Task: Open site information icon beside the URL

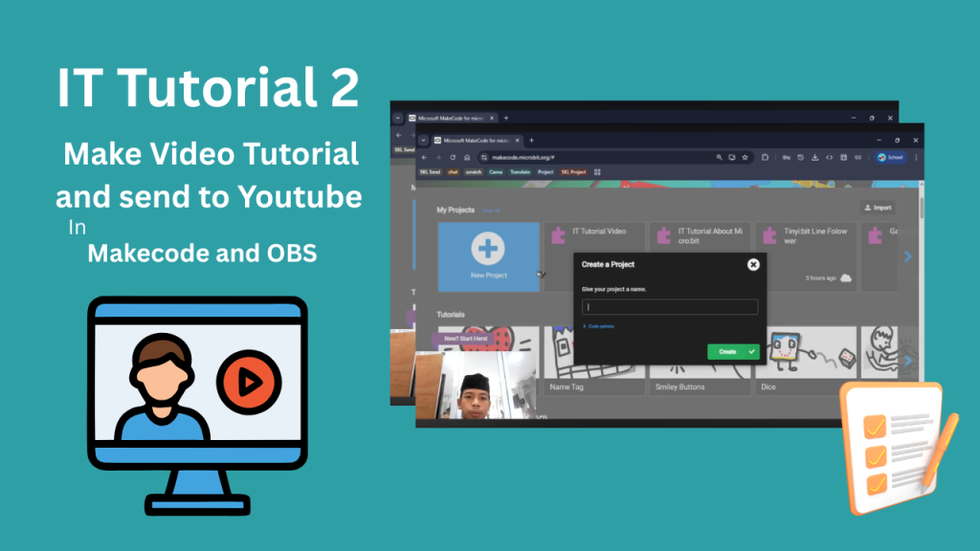Action: click(x=483, y=158)
